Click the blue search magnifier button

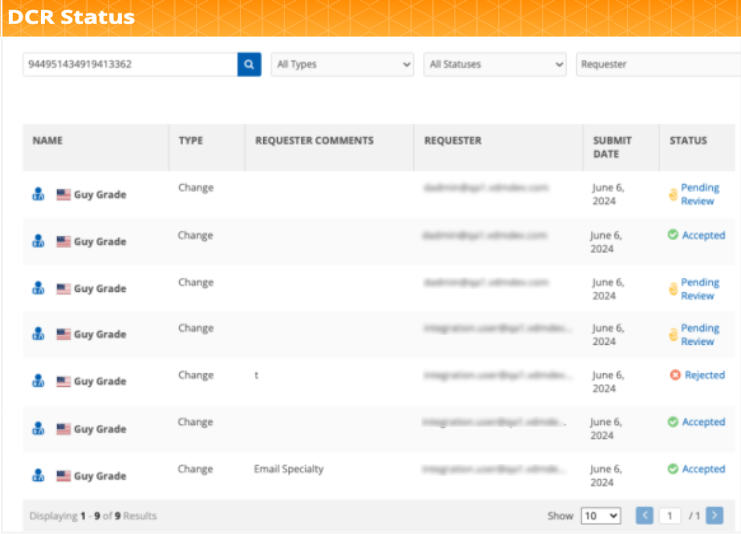[249, 64]
